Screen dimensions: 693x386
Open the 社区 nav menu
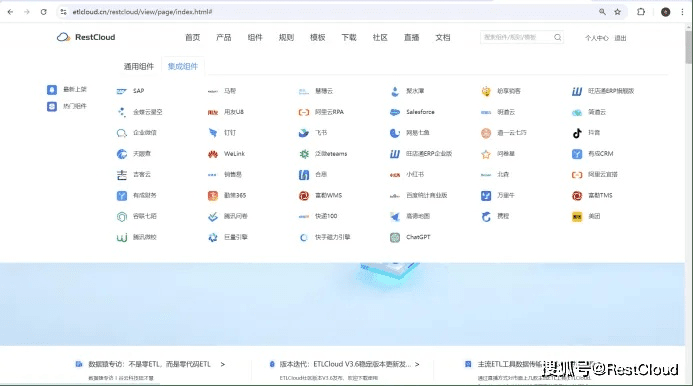coord(380,38)
